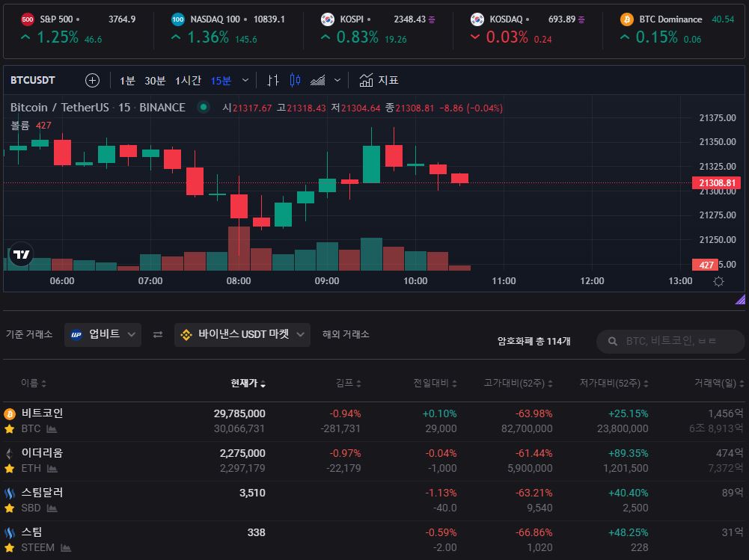Click the 볼륨 volume indicator label
Viewport: 749px width, 560px height.
[20, 125]
